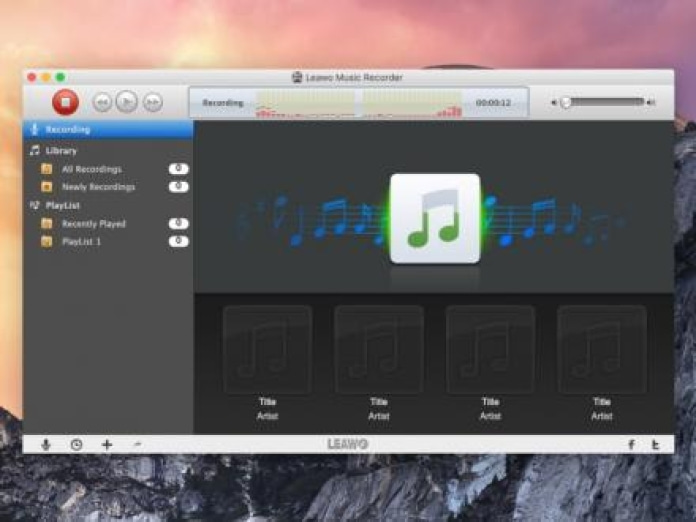
Task: Click the large green music note artwork
Action: click(x=435, y=218)
